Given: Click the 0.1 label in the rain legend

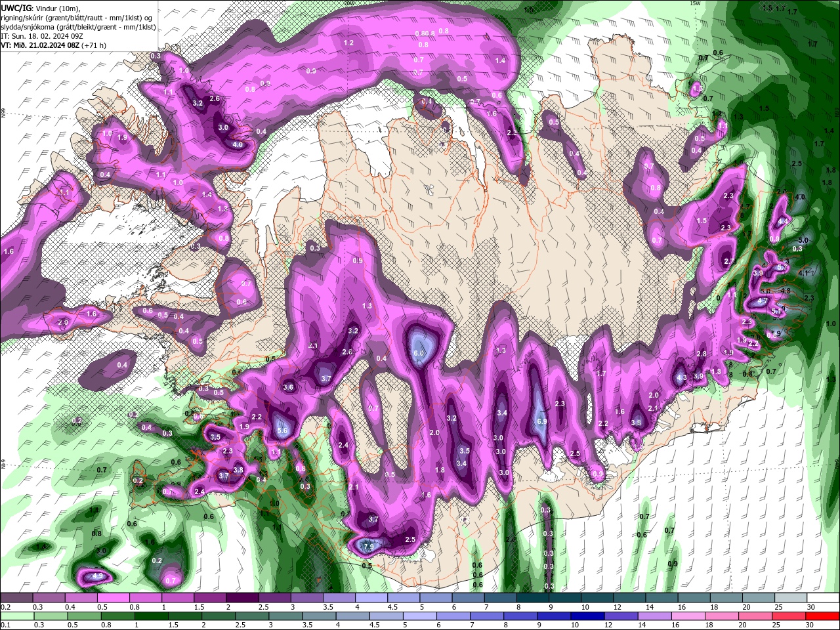Looking at the screenshot, I should [x=6, y=625].
